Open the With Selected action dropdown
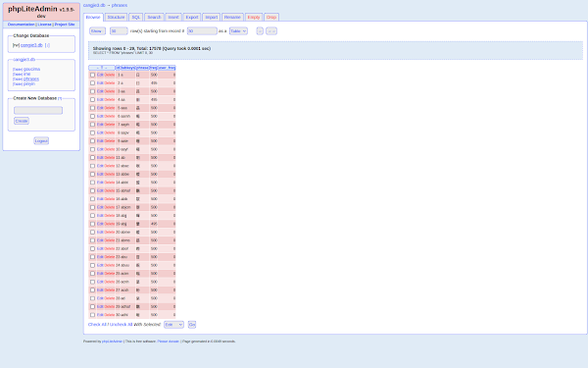 coord(173,325)
